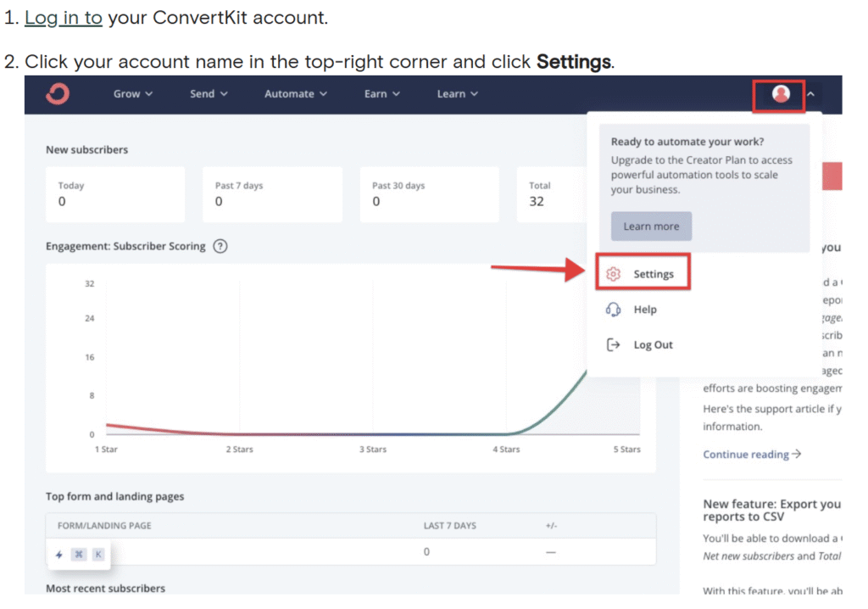Click 'Engagement: Subscriber Scoring' heading

pos(125,246)
